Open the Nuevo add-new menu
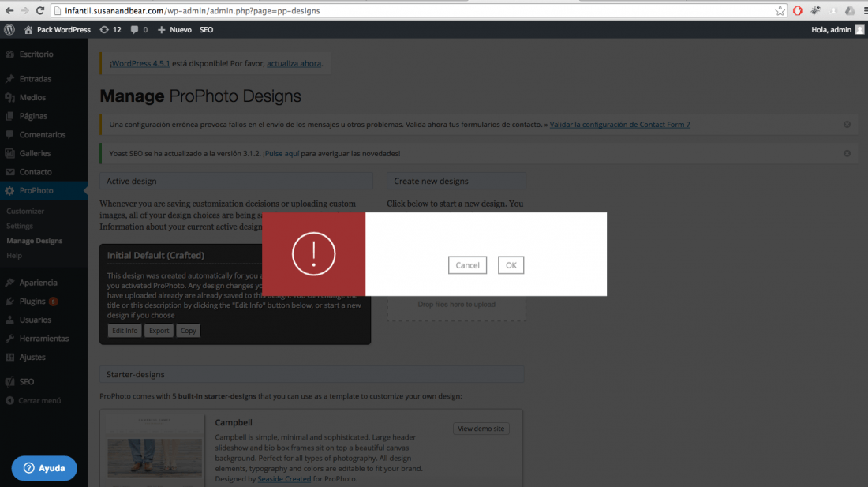The width and height of the screenshot is (868, 487). tap(174, 30)
